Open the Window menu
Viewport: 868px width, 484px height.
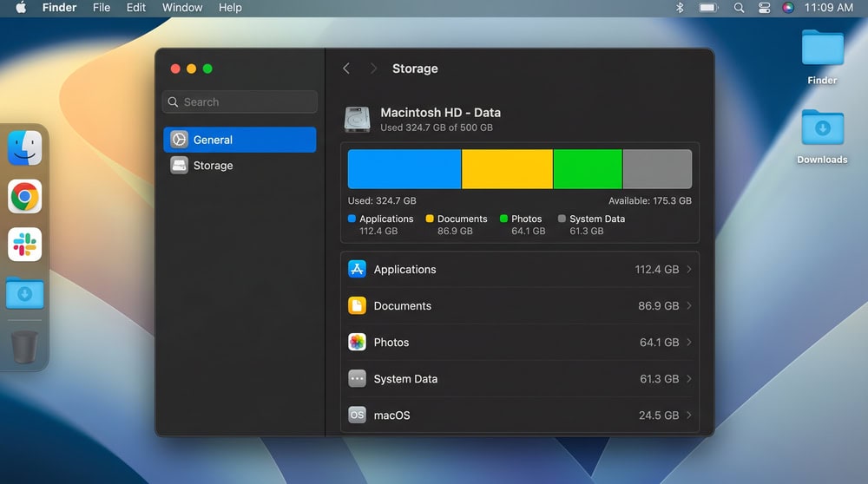(182, 8)
